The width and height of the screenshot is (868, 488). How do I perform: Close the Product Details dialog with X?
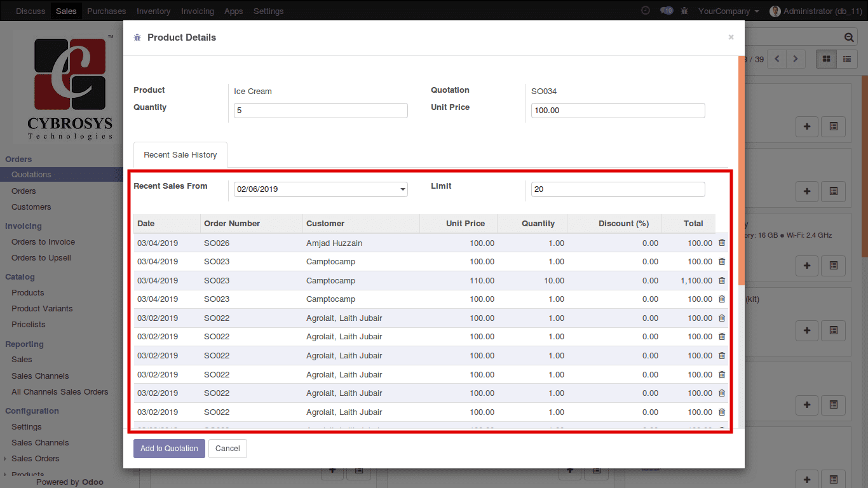[x=731, y=37]
